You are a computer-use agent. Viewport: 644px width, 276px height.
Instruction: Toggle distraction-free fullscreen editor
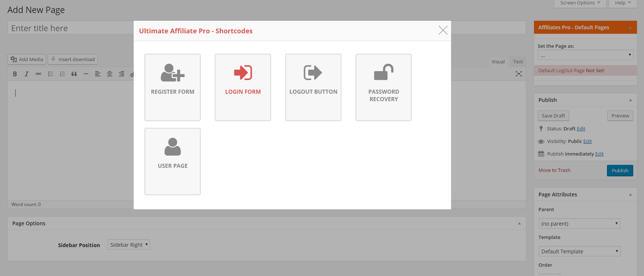click(519, 74)
